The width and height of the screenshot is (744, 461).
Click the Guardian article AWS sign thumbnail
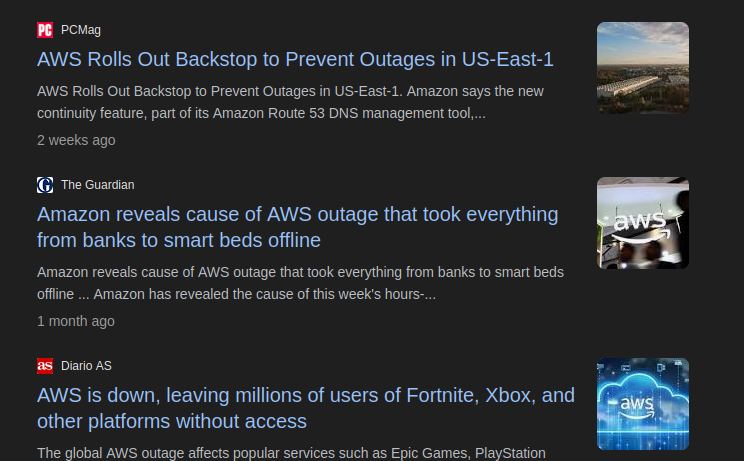coord(642,223)
